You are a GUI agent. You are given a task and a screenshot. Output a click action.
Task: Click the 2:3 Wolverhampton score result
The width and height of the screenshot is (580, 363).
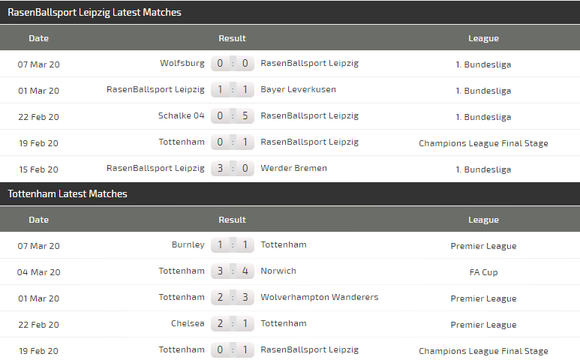232,298
